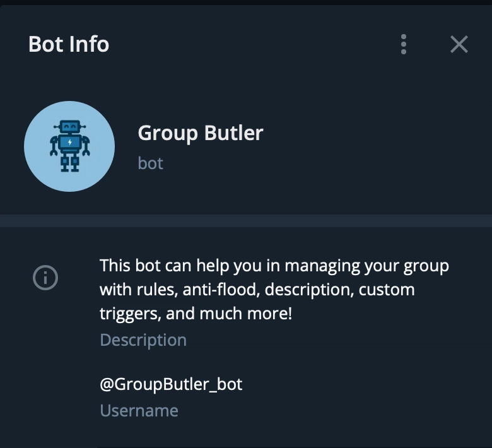
Task: Open the Group Butler robot avatar
Action: (69, 146)
